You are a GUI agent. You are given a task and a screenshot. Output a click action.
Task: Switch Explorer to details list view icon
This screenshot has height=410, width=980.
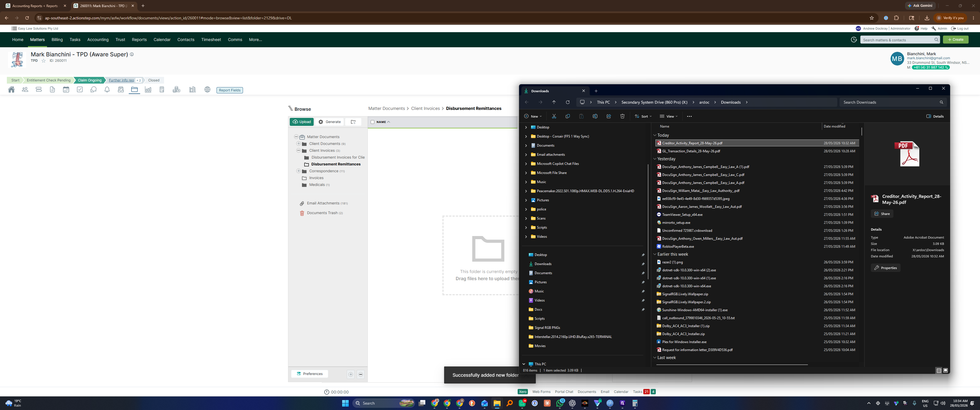pyautogui.click(x=938, y=370)
